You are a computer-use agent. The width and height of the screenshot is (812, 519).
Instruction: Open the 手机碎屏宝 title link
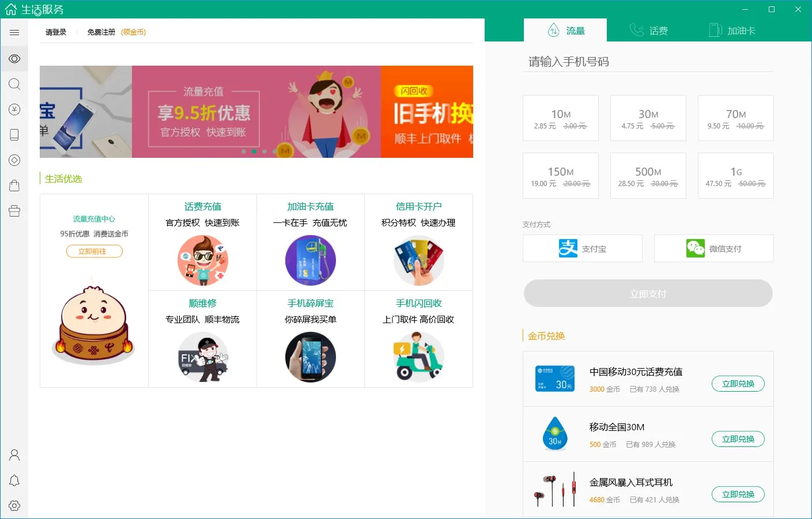click(x=311, y=303)
